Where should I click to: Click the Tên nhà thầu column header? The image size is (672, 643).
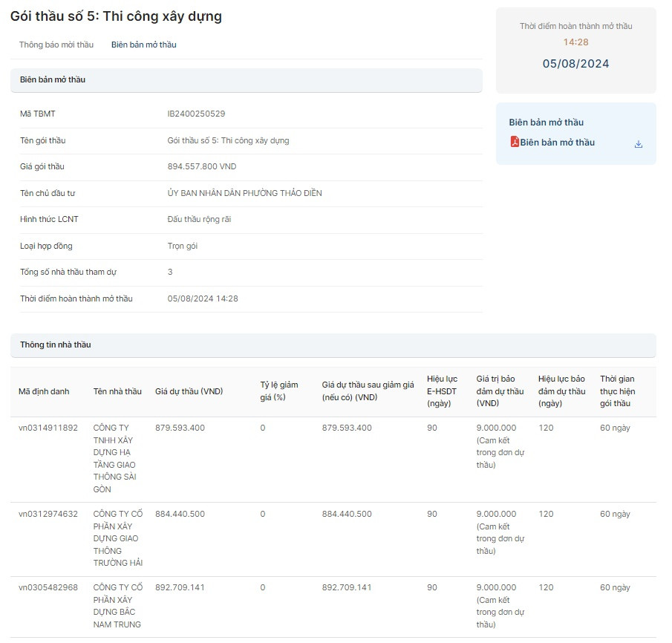[117, 391]
